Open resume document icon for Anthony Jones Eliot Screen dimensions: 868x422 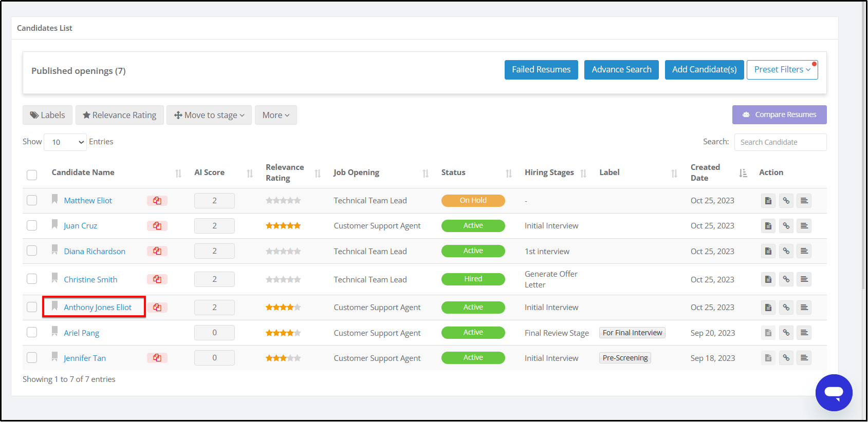pyautogui.click(x=768, y=308)
